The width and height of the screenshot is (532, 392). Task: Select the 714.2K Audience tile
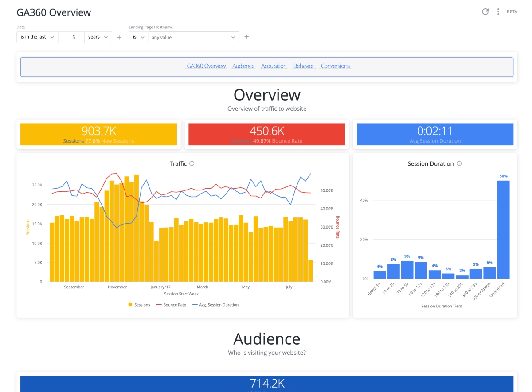point(267,384)
